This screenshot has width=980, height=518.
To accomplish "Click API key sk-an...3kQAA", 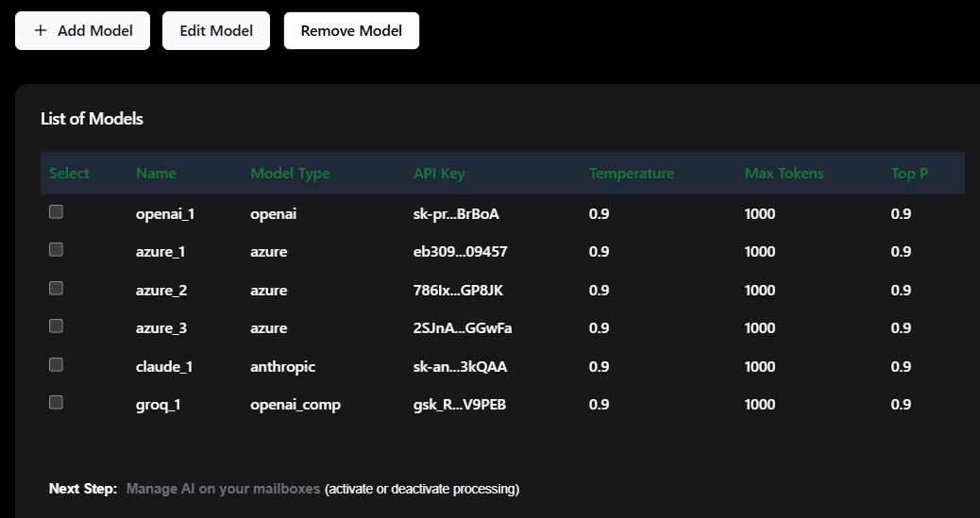I will [x=460, y=366].
